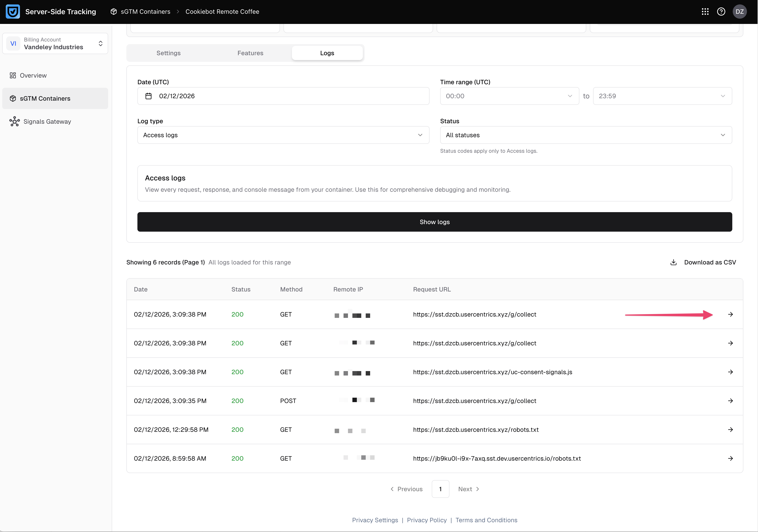Expand the Billing Account Vandeley Industries selector
The image size is (758, 532).
(55, 43)
